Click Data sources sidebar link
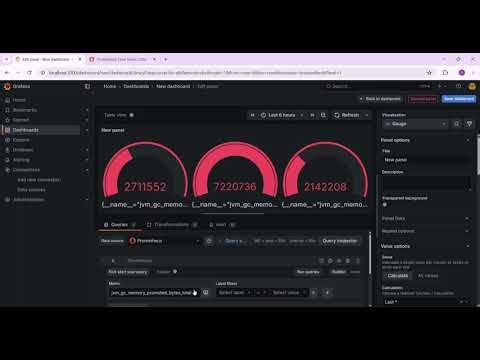The height and width of the screenshot is (360, 480). pyautogui.click(x=31, y=190)
